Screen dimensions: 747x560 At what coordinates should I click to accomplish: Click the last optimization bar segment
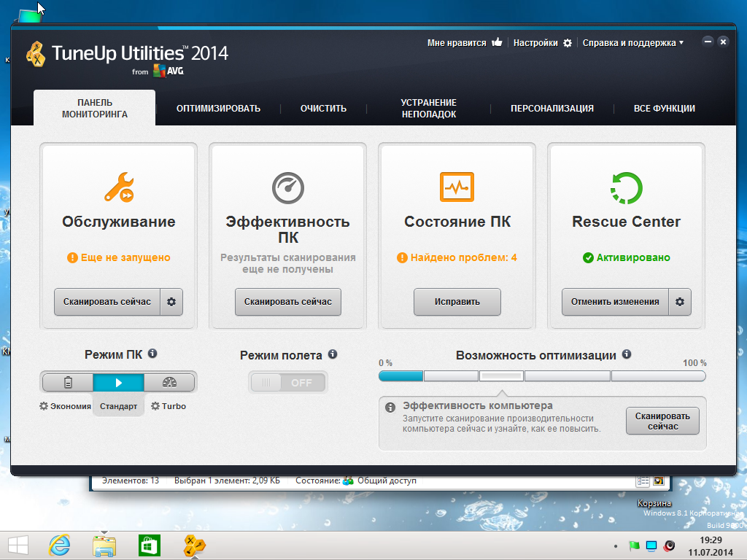658,376
